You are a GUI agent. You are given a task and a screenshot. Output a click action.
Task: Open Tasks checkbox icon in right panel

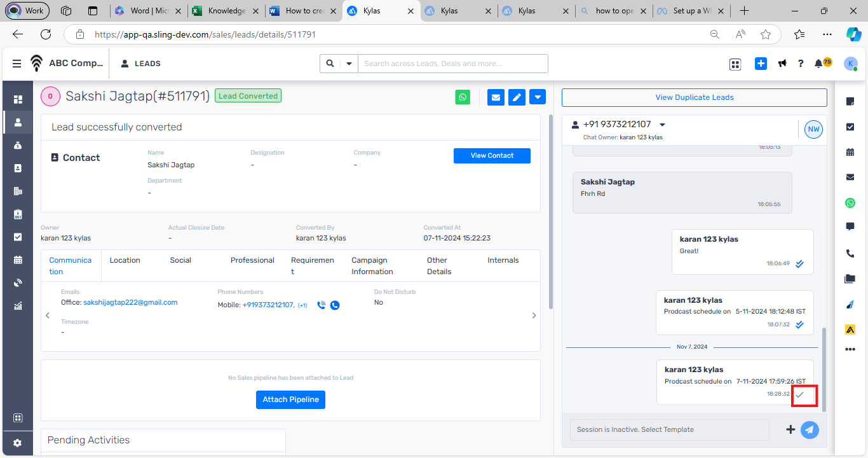point(850,127)
